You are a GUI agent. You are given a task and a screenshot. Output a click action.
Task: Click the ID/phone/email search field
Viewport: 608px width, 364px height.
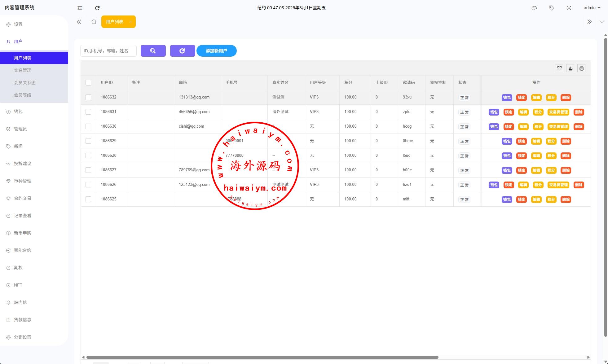[108, 51]
